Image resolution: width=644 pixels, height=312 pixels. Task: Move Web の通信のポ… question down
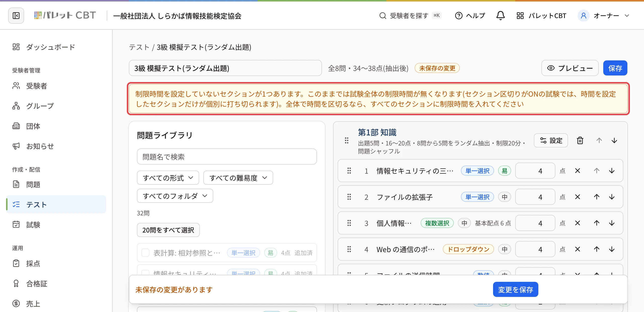click(612, 249)
